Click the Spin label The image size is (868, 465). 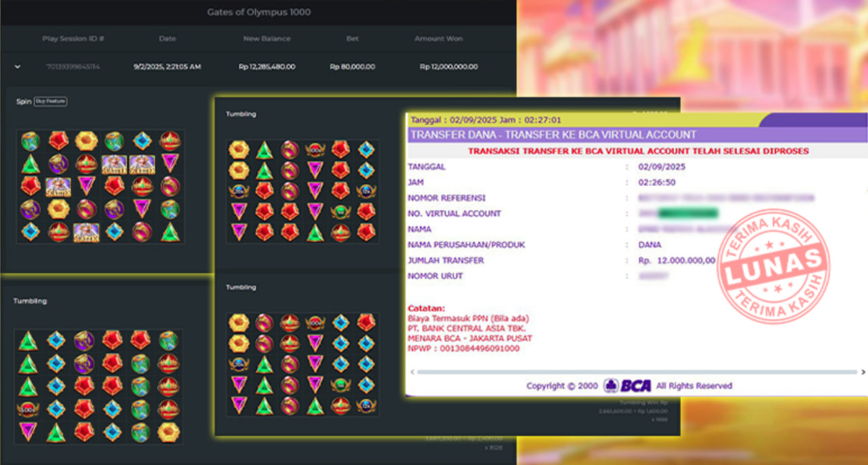[24, 102]
